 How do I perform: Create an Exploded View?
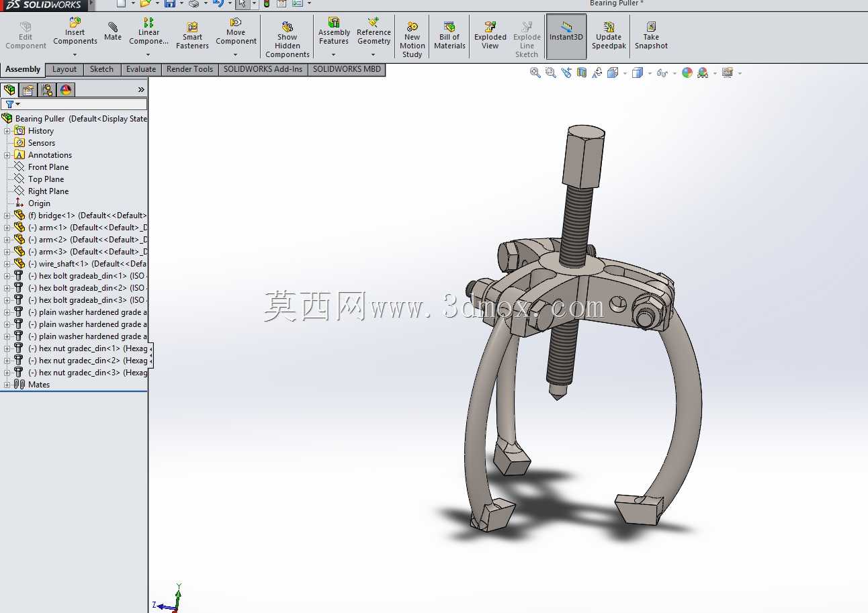(490, 36)
